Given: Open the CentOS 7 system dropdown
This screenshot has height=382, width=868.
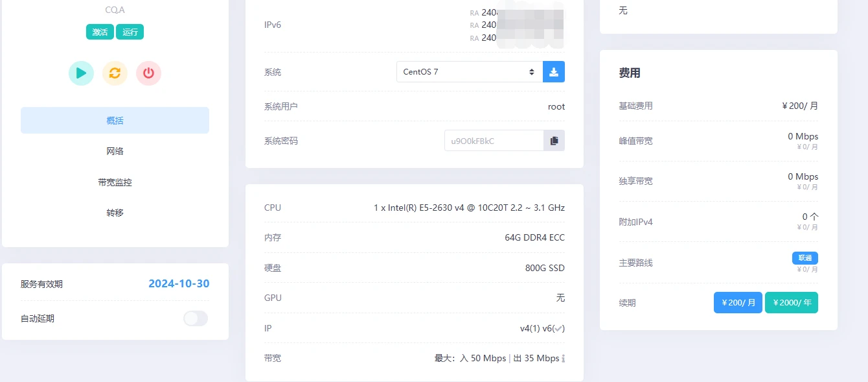Looking at the screenshot, I should click(469, 72).
